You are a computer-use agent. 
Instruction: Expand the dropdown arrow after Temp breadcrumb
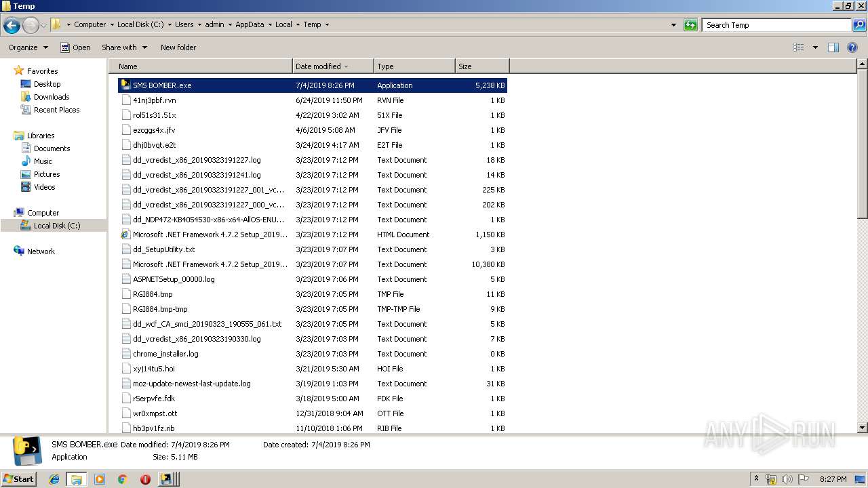327,24
